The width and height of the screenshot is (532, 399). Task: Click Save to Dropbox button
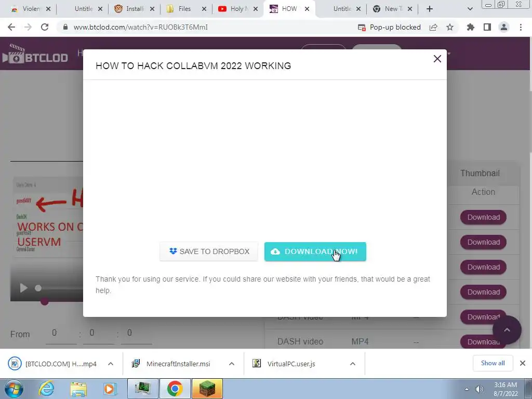click(209, 251)
